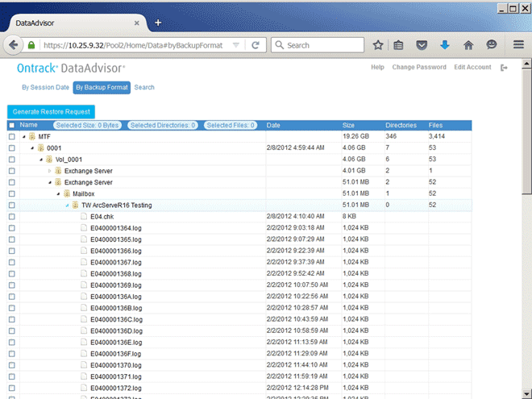The image size is (532, 399).
Task: Open the bookmarks list clipboard icon
Action: coord(398,45)
